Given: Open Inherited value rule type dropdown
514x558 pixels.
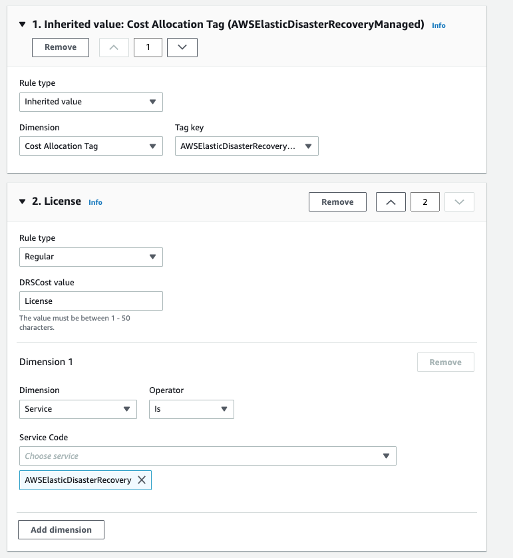Looking at the screenshot, I should coord(91,102).
